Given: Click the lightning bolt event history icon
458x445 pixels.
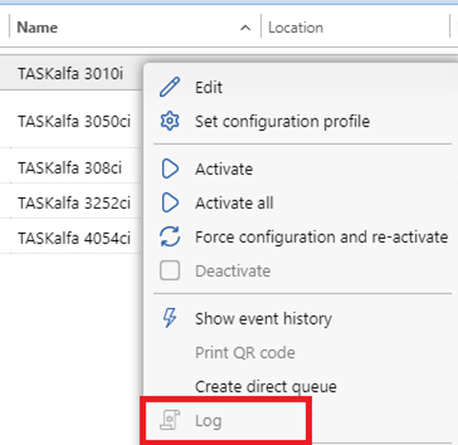Looking at the screenshot, I should click(x=170, y=318).
